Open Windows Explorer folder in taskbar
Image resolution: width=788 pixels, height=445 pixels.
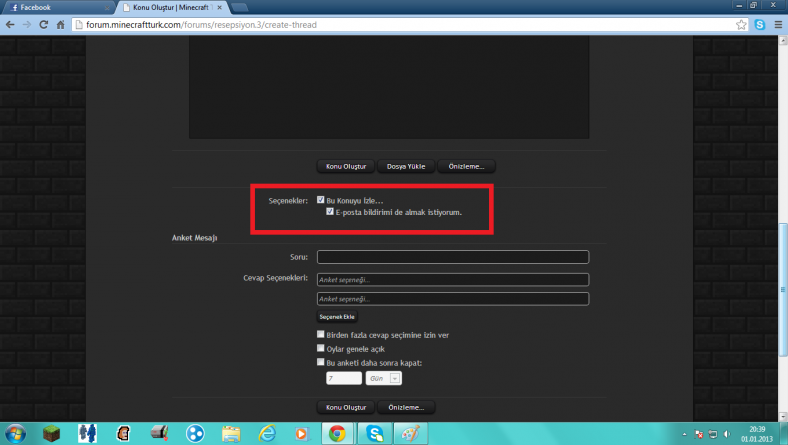[x=231, y=433]
